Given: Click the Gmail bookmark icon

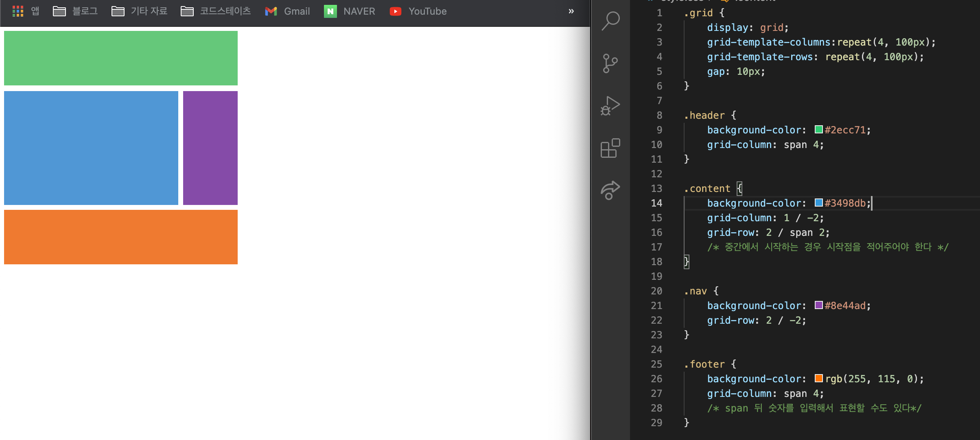Looking at the screenshot, I should (x=271, y=11).
